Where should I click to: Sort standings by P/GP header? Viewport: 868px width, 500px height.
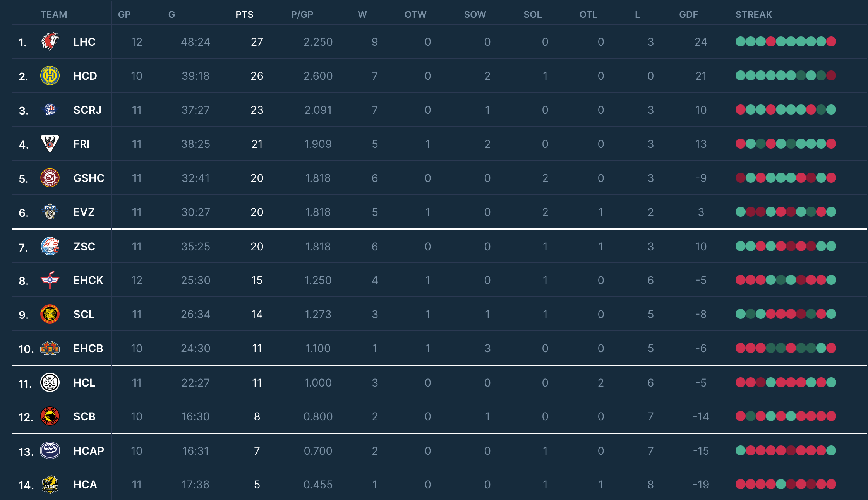302,15
